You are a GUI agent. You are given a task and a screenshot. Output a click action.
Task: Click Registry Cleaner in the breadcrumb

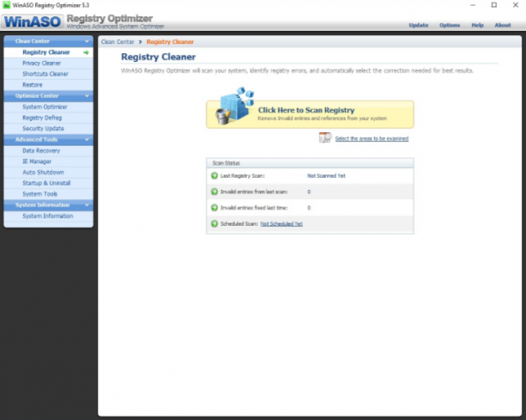point(170,42)
